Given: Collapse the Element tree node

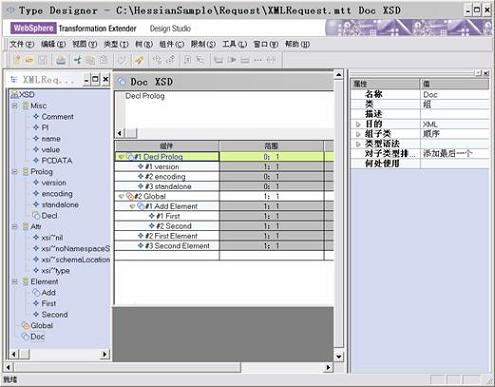Looking at the screenshot, I should (15, 282).
